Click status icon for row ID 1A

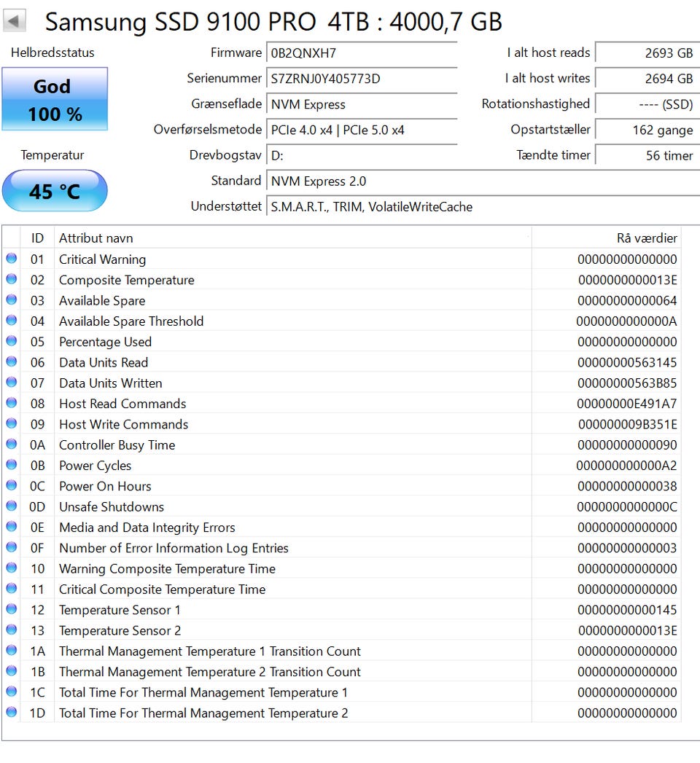11,650
